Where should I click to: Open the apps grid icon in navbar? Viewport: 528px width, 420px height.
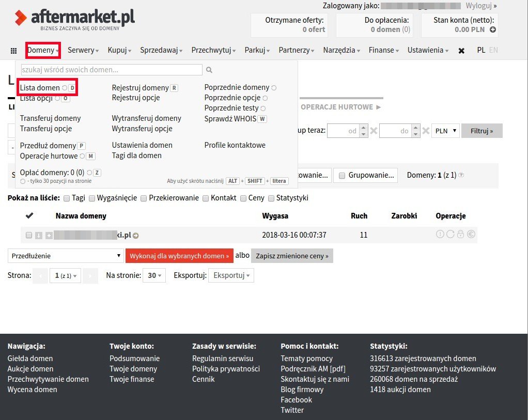coord(13,51)
